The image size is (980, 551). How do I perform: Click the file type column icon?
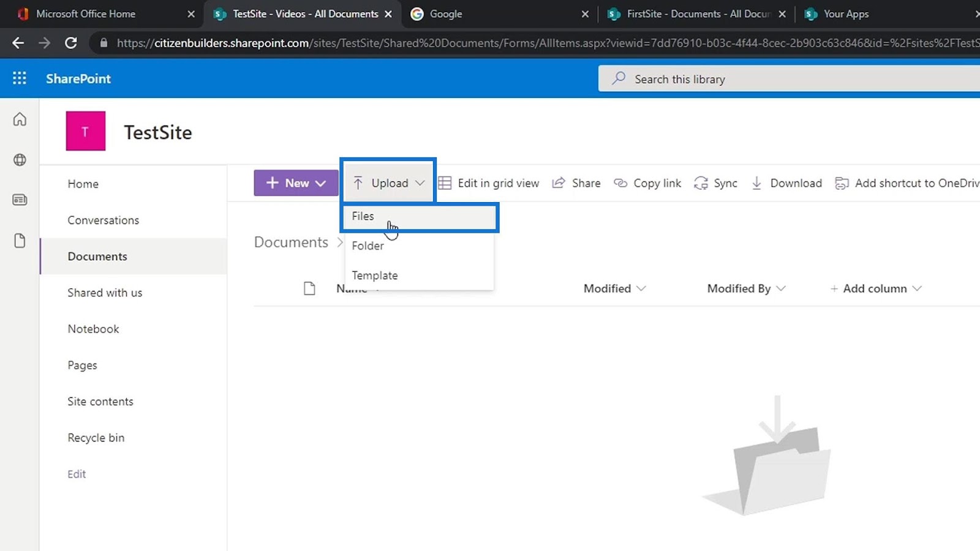click(309, 288)
